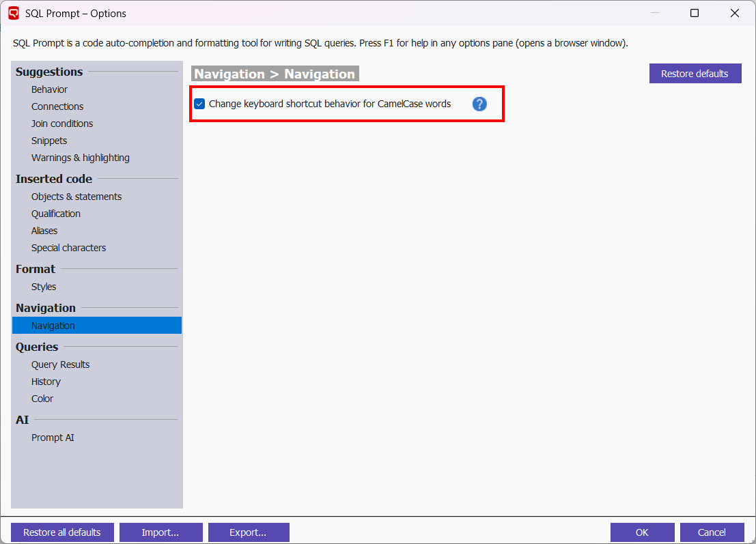756x544 pixels.
Task: Click the Navigation > Navigation page title
Action: pos(275,74)
